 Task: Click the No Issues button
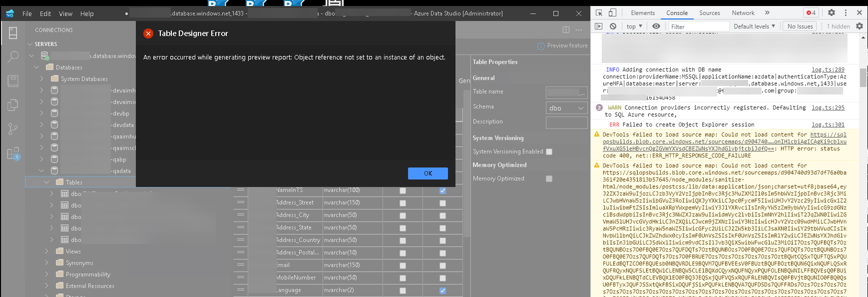pyautogui.click(x=800, y=26)
